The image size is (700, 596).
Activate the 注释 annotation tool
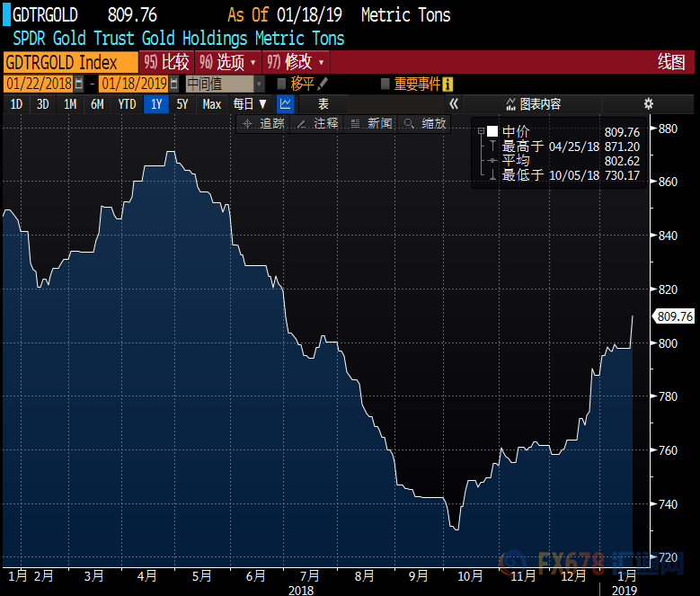(x=318, y=124)
